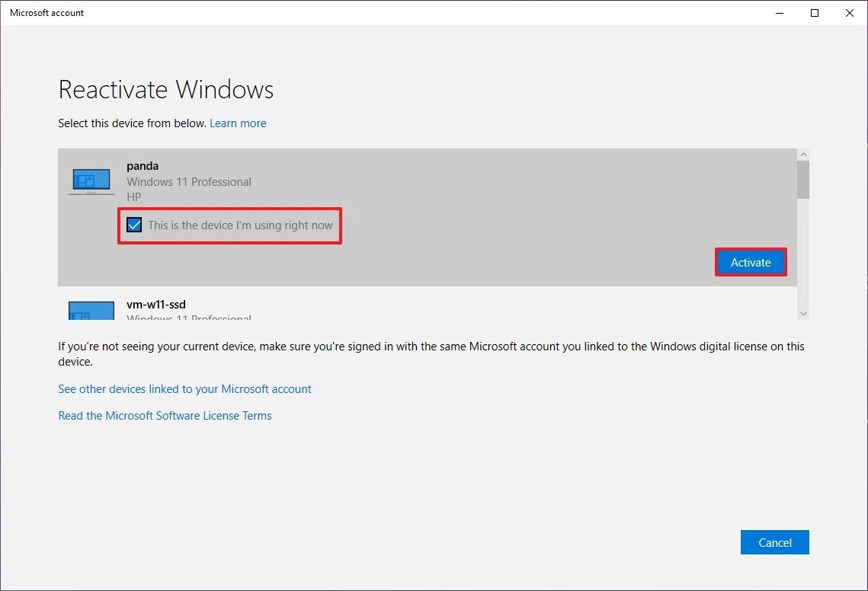Screen dimensions: 868x591
Task: Open the Learn more link
Action: [238, 123]
